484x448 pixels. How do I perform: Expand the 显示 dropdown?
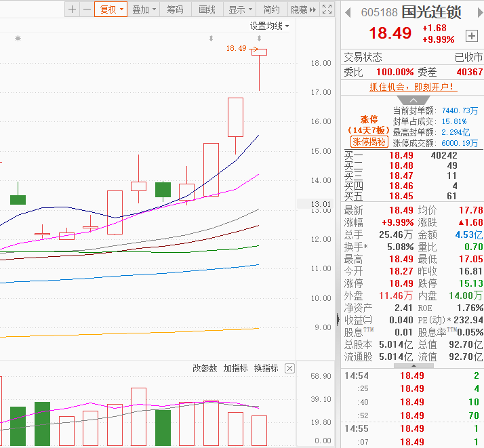tap(240, 9)
